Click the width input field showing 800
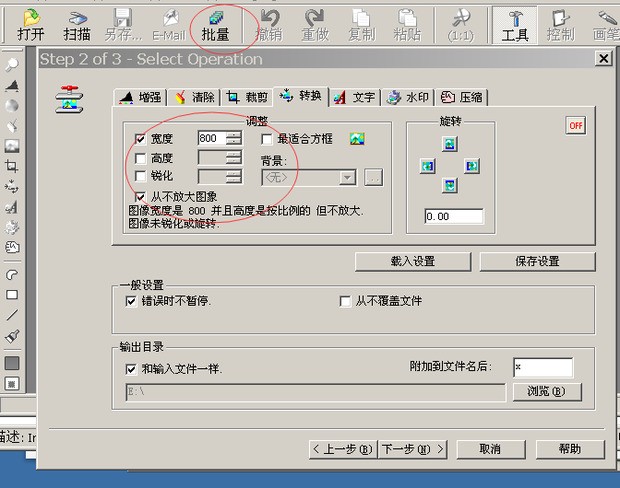Screen dimensions: 620x488 212,138
